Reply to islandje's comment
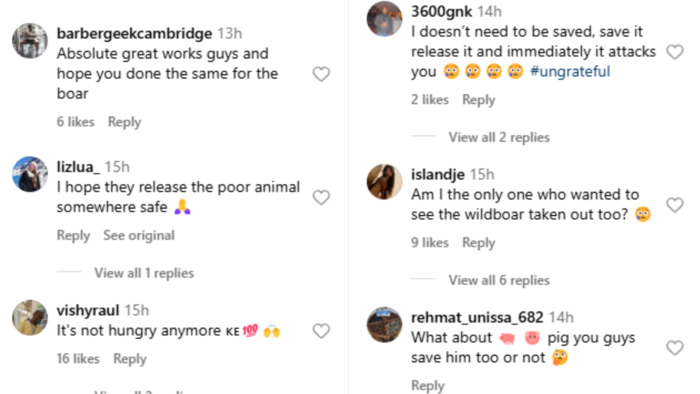Image resolution: width=700 pixels, height=394 pixels. (479, 243)
